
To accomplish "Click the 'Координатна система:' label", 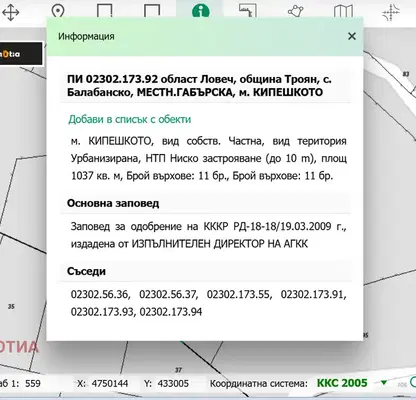I will 259,383.
